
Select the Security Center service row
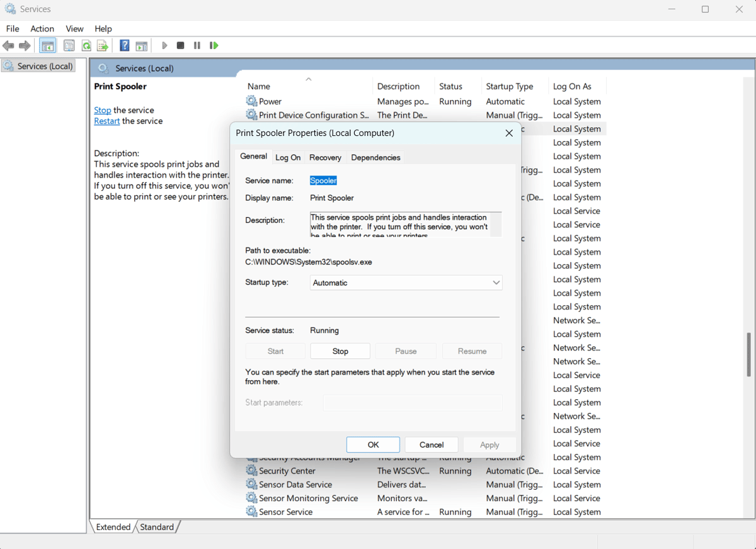tap(287, 471)
